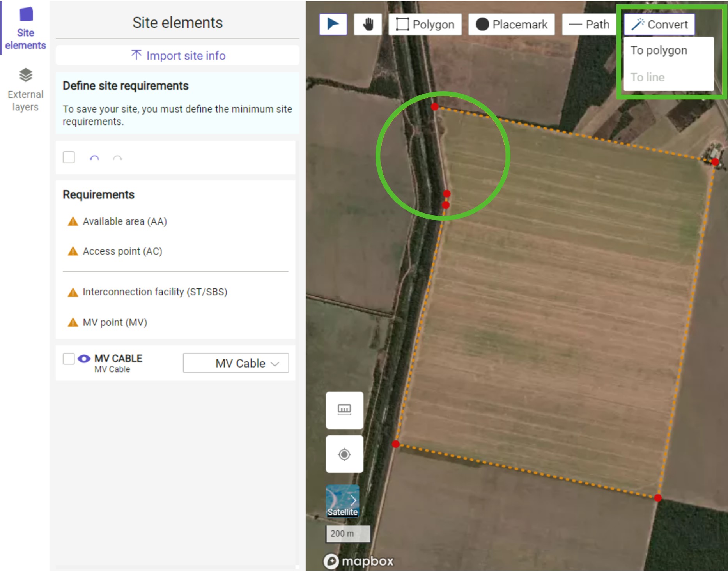Click the bottom-right red polygon vertex
This screenshot has width=728, height=571.
(658, 498)
